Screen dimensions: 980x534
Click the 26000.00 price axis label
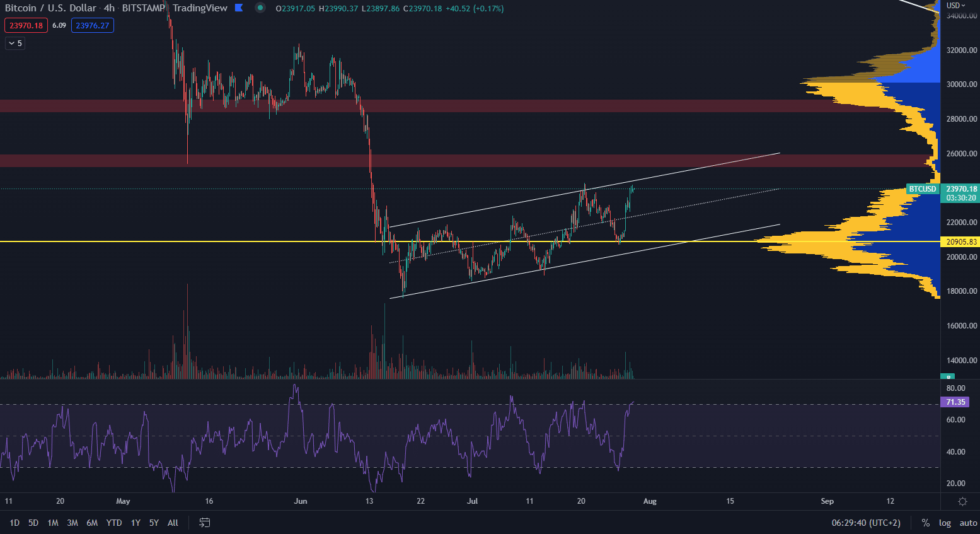pyautogui.click(x=962, y=154)
